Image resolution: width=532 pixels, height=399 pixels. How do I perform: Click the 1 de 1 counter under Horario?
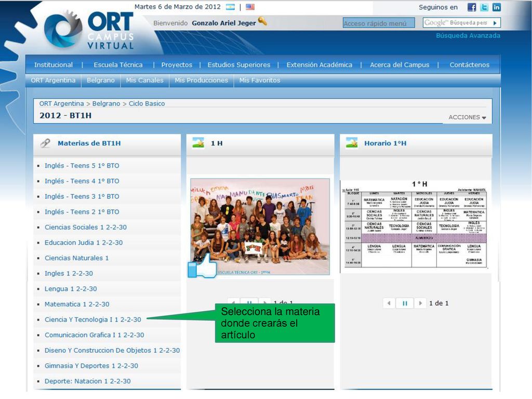[x=438, y=303]
